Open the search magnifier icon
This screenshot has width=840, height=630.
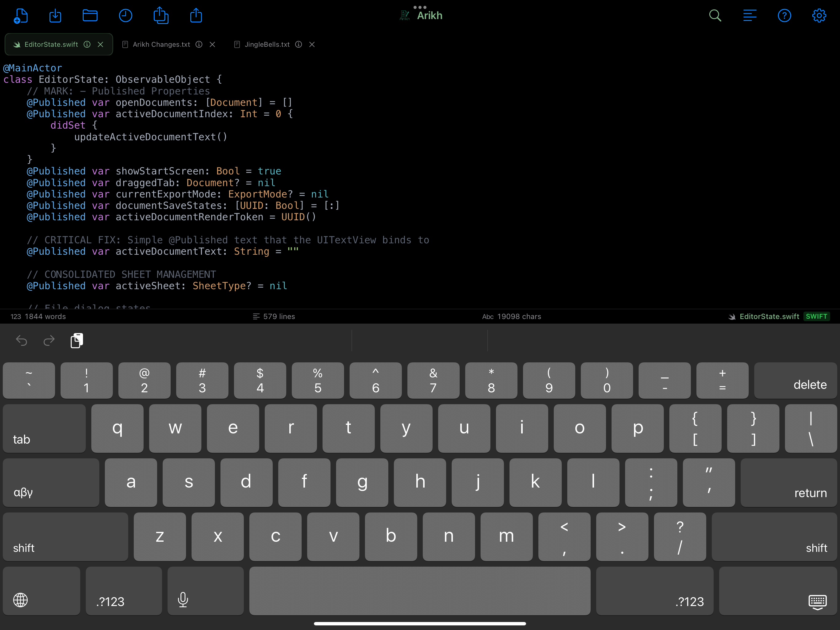[715, 16]
